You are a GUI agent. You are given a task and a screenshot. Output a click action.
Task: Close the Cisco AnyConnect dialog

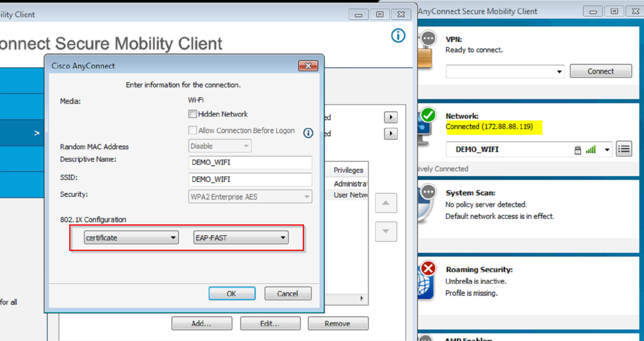[x=308, y=65]
